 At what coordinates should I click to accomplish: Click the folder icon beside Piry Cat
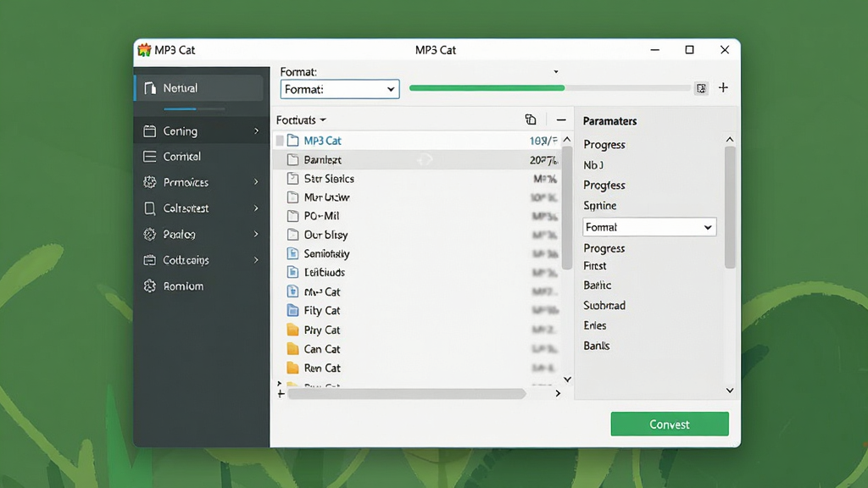click(x=292, y=330)
